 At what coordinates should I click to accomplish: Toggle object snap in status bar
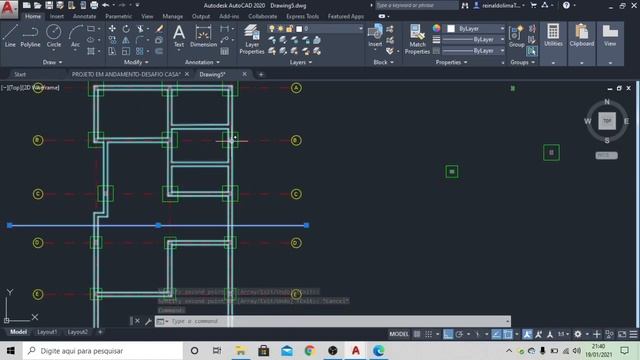click(508, 334)
